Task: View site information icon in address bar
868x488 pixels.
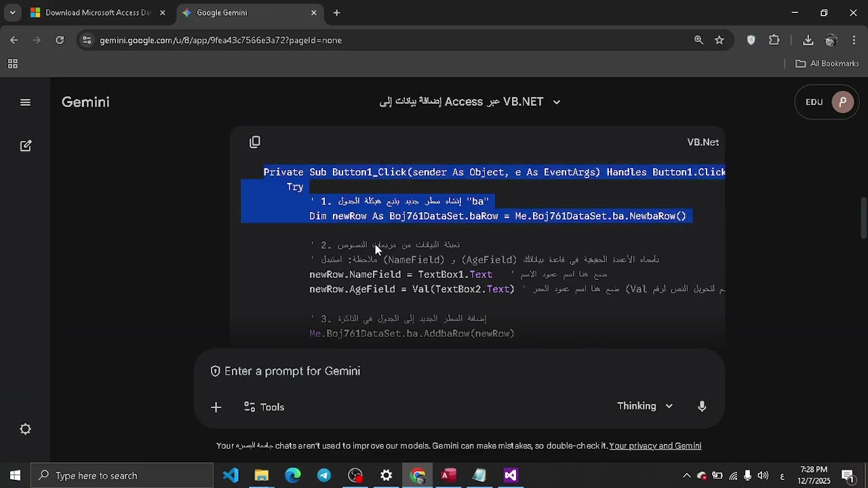Action: (86, 41)
